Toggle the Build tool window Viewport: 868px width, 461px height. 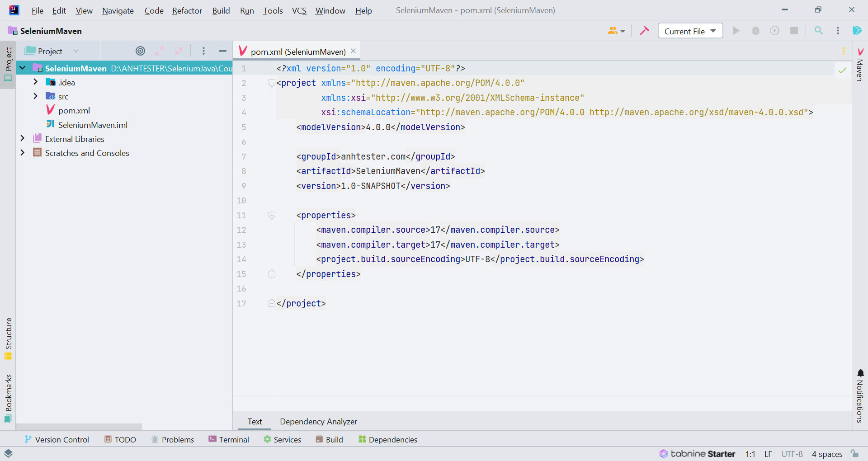pyautogui.click(x=329, y=439)
